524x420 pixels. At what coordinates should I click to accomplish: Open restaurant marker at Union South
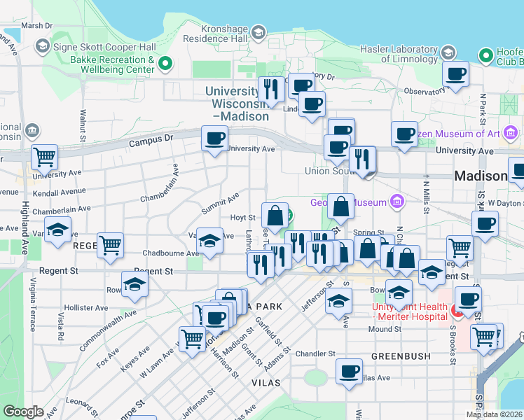(x=362, y=159)
